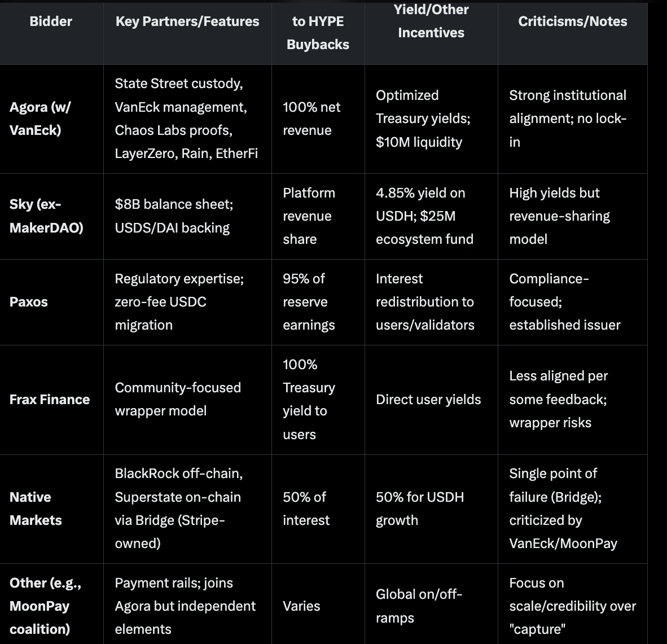Screen dimensions: 667x644
Task: Select the $8B balance sheet cell
Action: [x=174, y=216]
